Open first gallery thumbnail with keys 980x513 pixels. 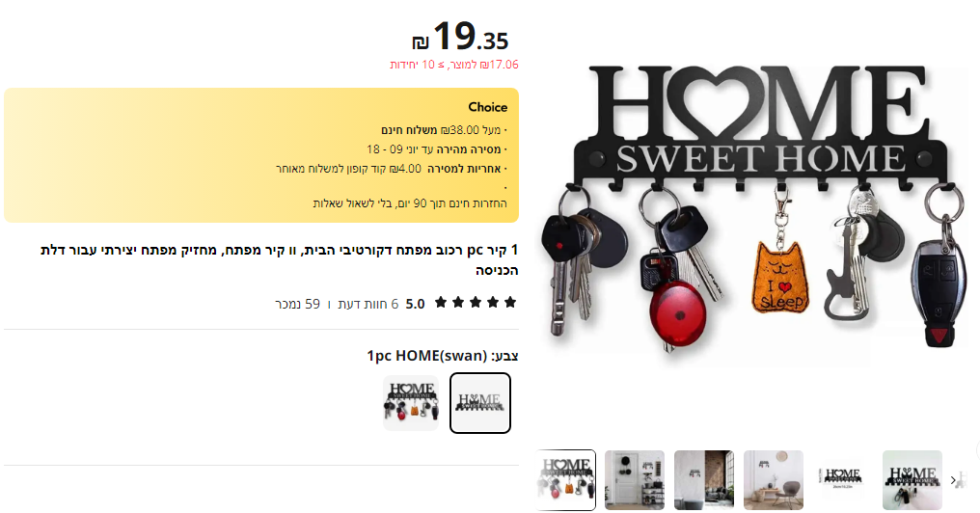click(566, 480)
